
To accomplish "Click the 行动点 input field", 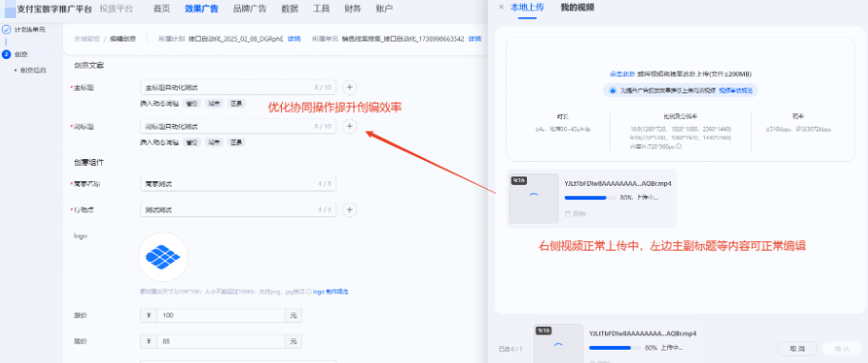I will pos(238,210).
